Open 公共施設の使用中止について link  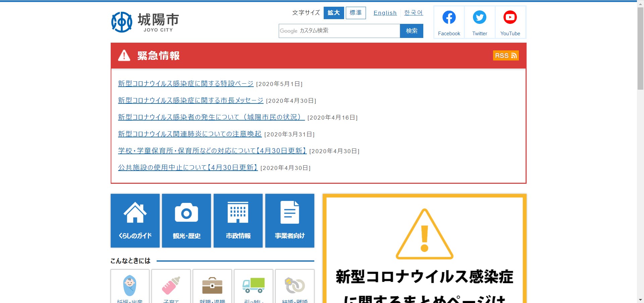pyautogui.click(x=187, y=168)
